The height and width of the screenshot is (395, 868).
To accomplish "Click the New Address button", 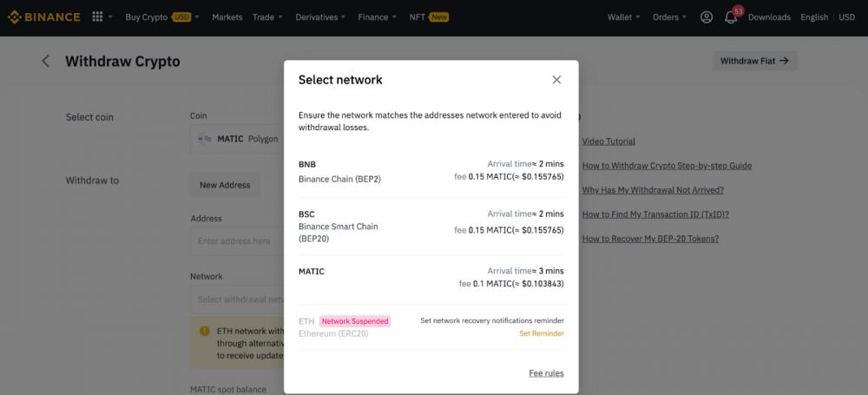I will pyautogui.click(x=225, y=185).
